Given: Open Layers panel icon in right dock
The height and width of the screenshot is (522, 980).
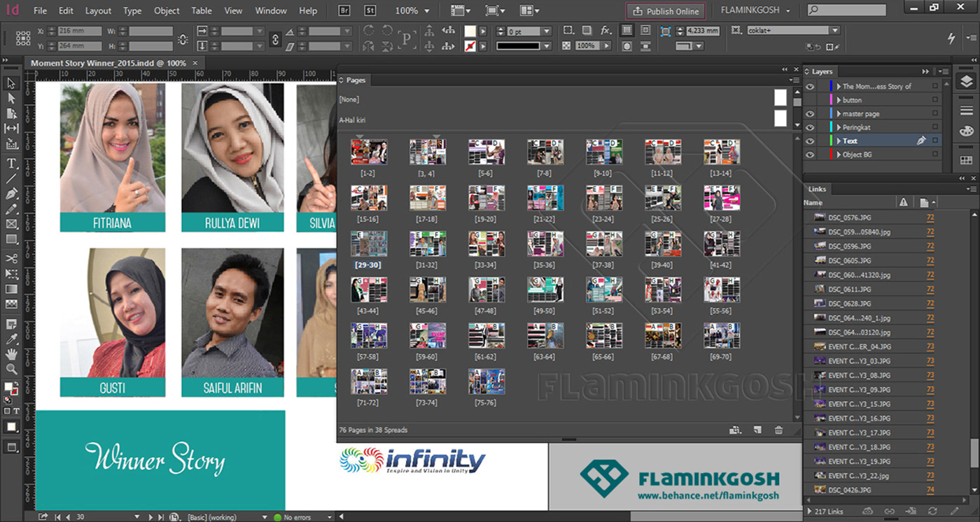Looking at the screenshot, I should coord(966,81).
